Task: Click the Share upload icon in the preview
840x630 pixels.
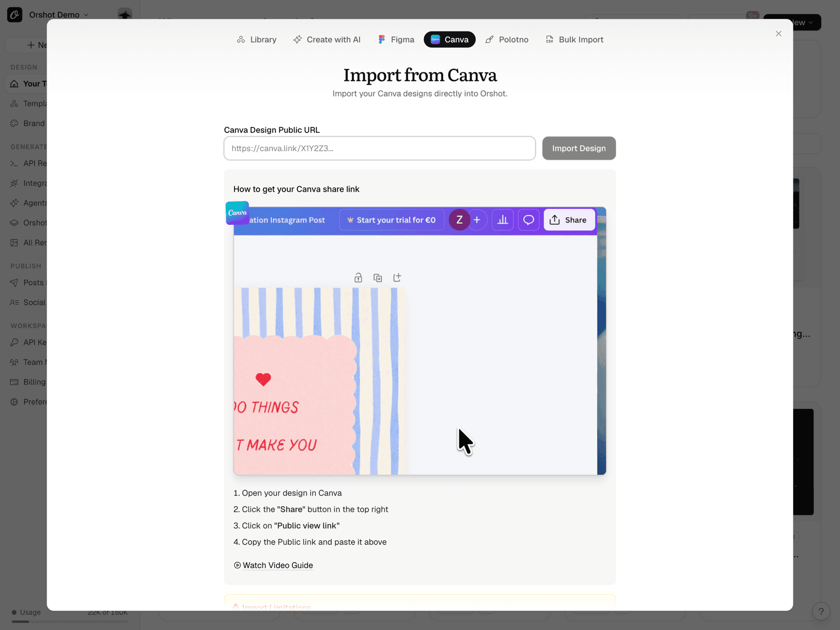Action: coord(554,220)
